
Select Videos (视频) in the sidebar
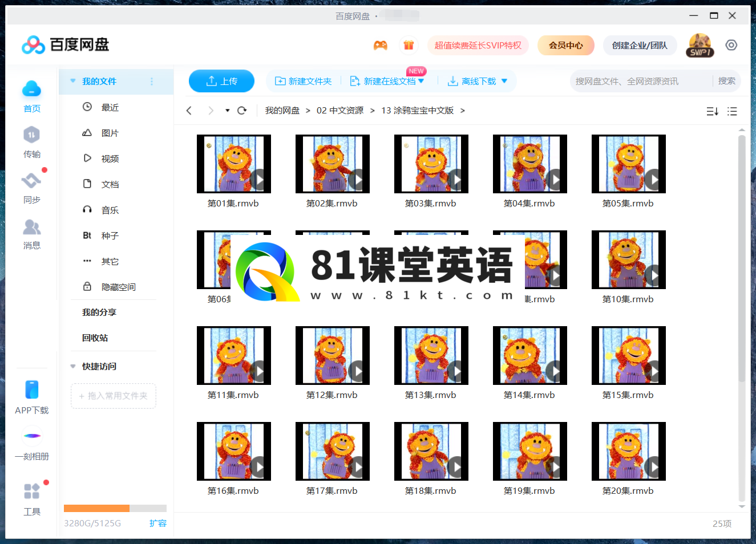110,159
